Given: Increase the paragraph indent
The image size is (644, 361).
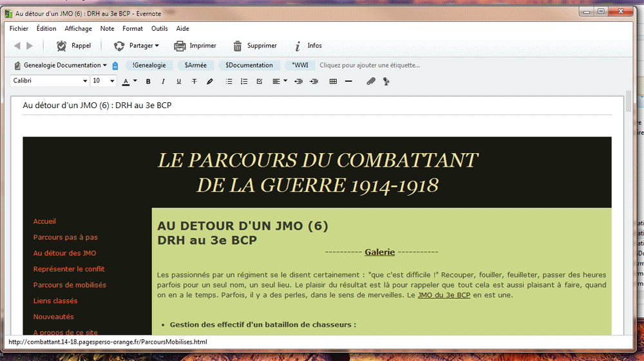Looking at the screenshot, I should click(314, 81).
